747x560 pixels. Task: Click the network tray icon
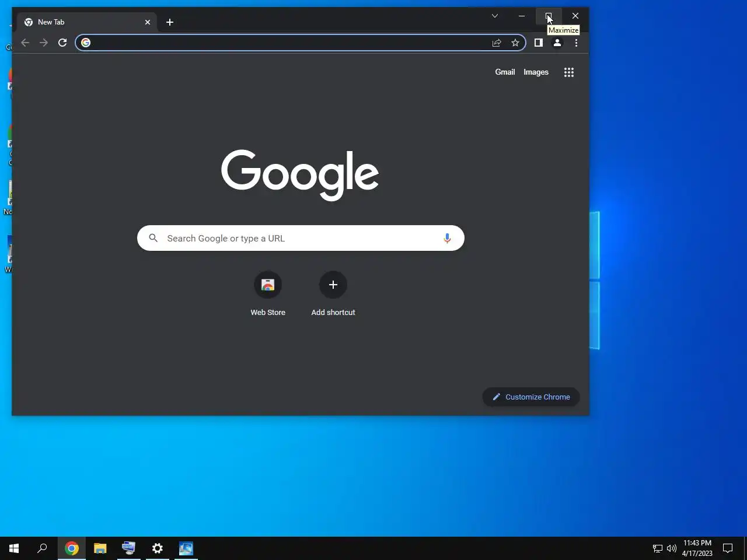click(657, 548)
